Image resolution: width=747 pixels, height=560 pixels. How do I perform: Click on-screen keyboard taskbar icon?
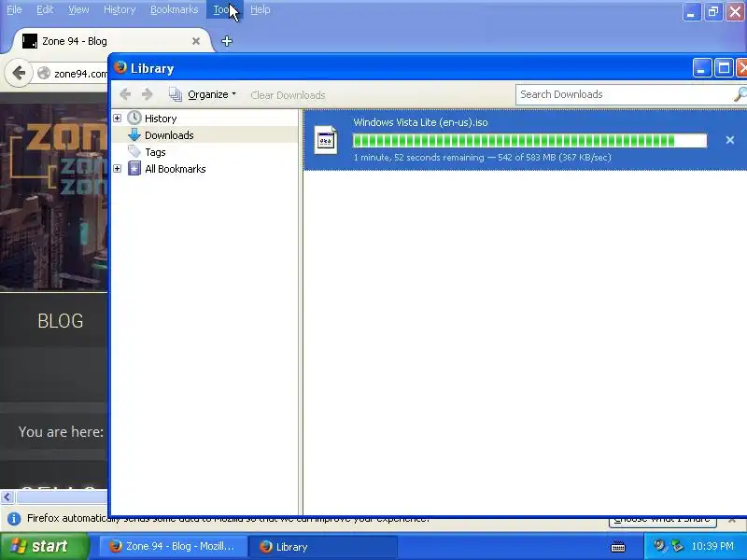point(618,547)
